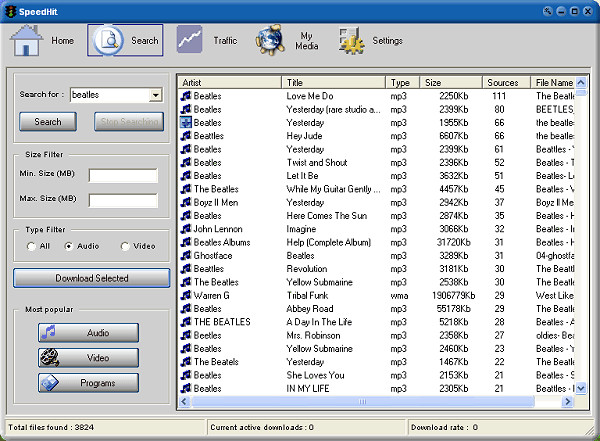Click the music icon on the Mrs. Robinson row
The width and height of the screenshot is (600, 441).
(x=186, y=335)
